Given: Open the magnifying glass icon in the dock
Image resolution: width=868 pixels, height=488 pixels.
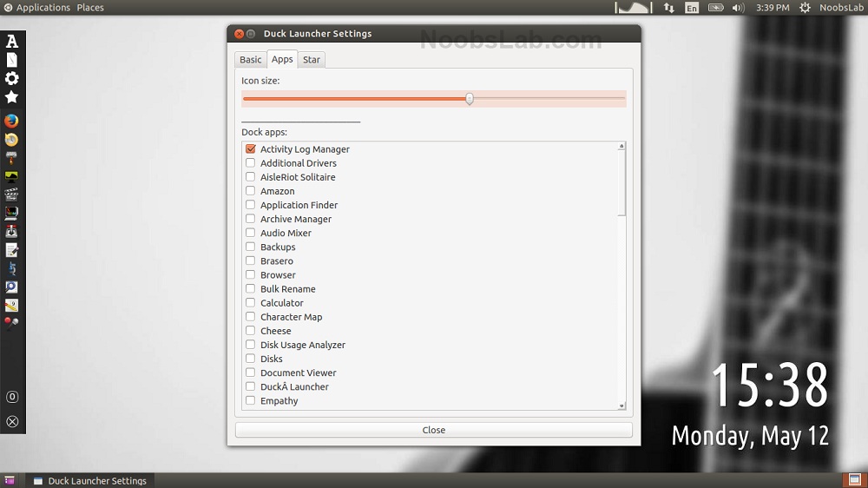Looking at the screenshot, I should (x=11, y=287).
